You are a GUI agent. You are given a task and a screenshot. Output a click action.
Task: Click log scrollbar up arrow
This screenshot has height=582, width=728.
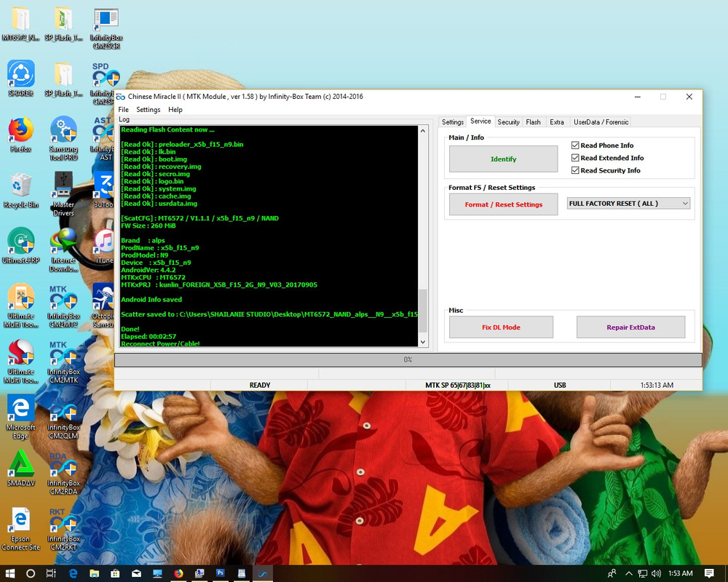[x=422, y=130]
